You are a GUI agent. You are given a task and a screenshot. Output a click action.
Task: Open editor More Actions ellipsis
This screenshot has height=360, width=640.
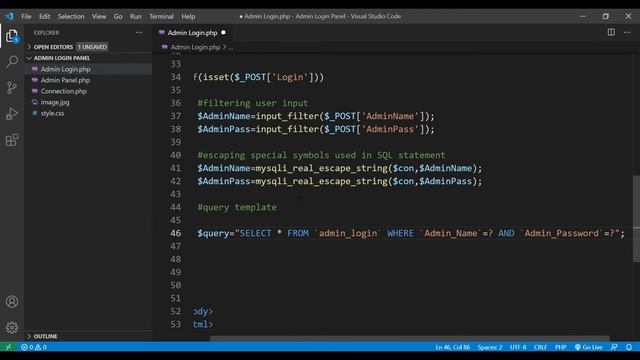[x=627, y=32]
